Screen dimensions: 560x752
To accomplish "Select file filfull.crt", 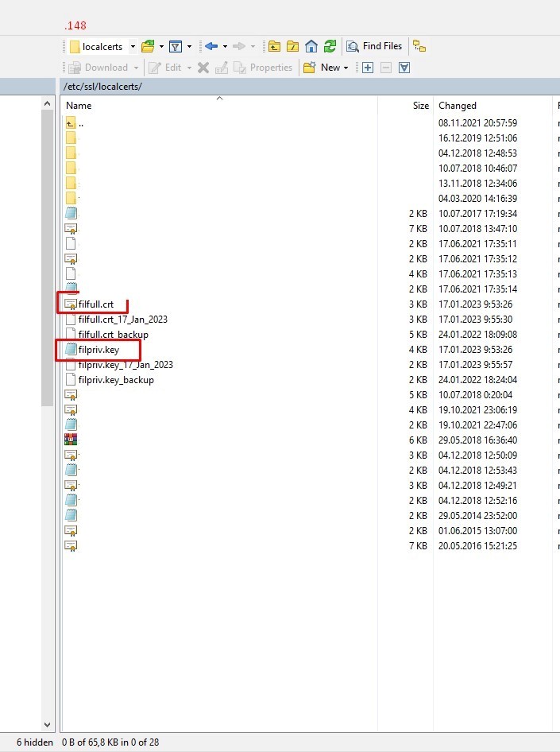I will 96,304.
